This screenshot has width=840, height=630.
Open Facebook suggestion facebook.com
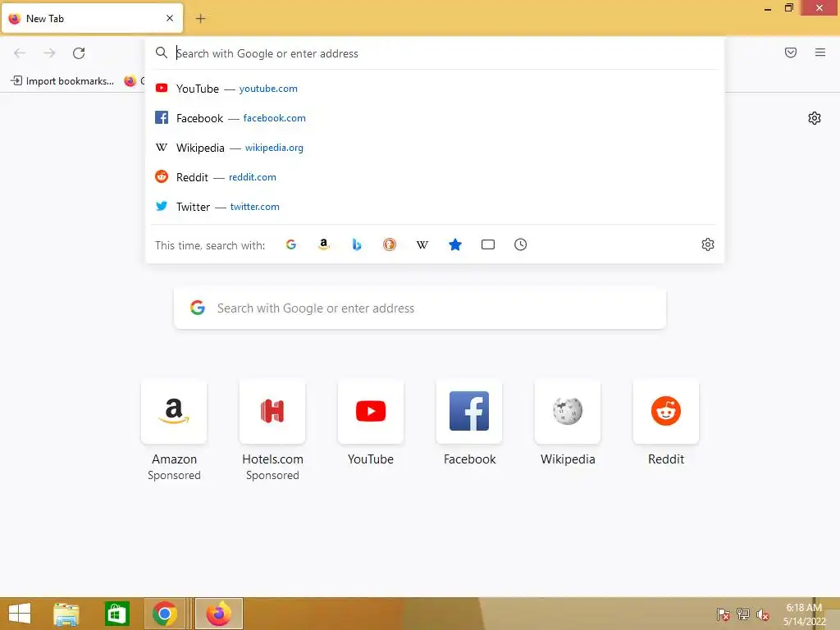[x=435, y=118]
